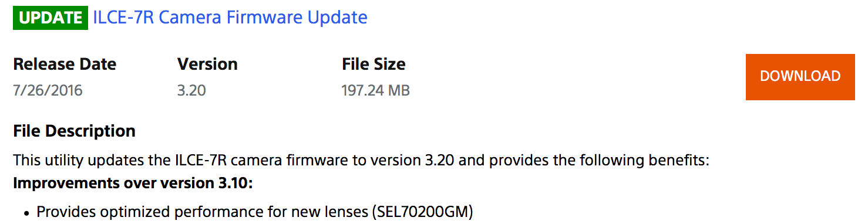Click the 197.24 MB file size value
Image resolution: width=868 pixels, height=224 pixels.
(376, 91)
